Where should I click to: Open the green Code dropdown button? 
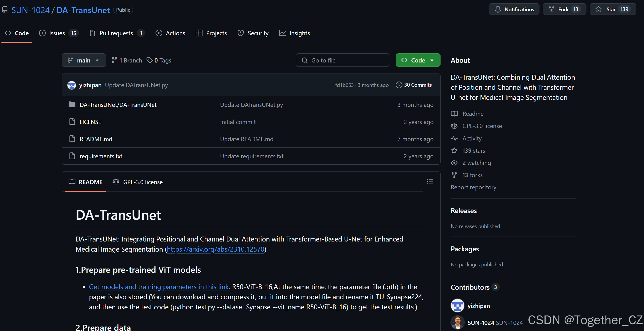pyautogui.click(x=418, y=60)
